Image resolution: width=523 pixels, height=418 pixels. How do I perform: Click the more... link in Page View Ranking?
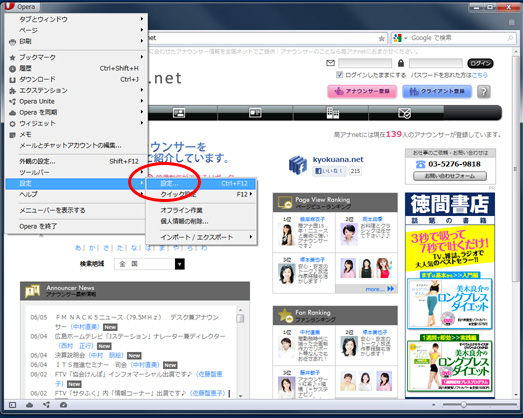tap(380, 289)
